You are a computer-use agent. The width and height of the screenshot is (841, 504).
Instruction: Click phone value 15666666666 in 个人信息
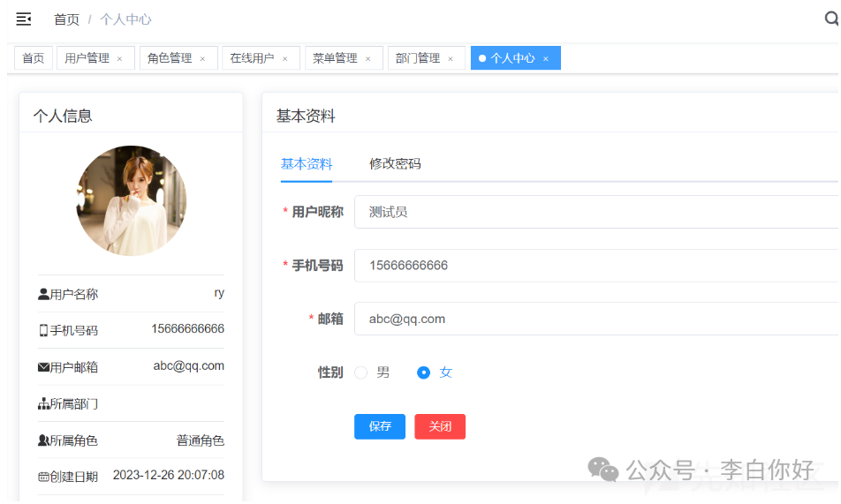[187, 328]
